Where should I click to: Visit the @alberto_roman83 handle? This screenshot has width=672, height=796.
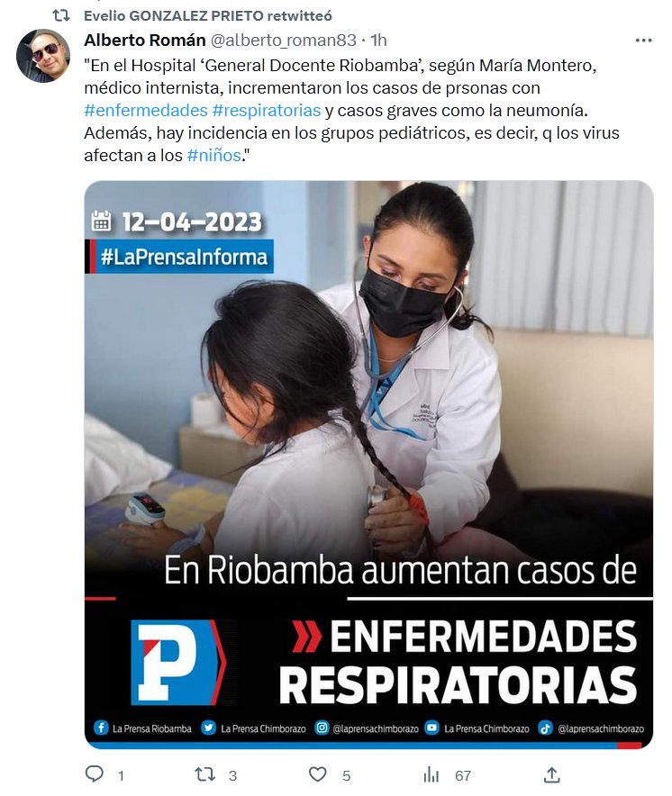pyautogui.click(x=284, y=41)
